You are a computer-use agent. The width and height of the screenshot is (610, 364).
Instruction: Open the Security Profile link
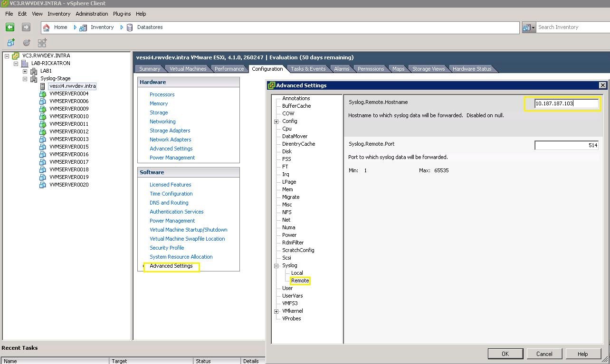(x=167, y=248)
